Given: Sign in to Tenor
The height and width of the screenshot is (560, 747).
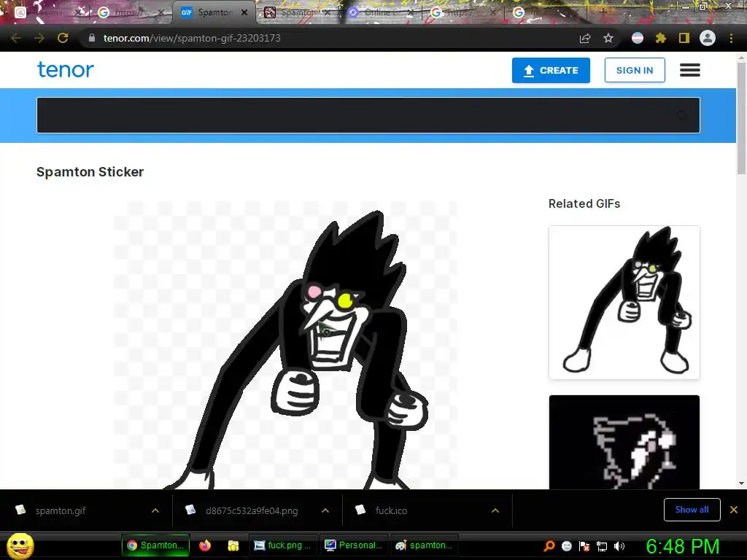Looking at the screenshot, I should point(635,71).
